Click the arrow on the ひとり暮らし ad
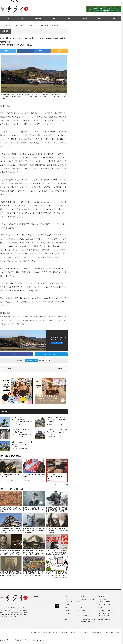The image size is (123, 644). coord(63,400)
